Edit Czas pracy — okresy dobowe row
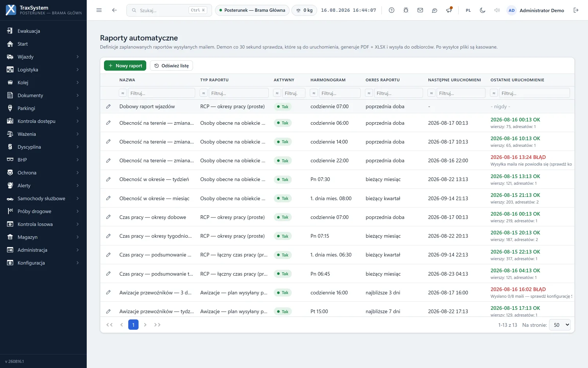This screenshot has width=588, height=368. pos(108,217)
